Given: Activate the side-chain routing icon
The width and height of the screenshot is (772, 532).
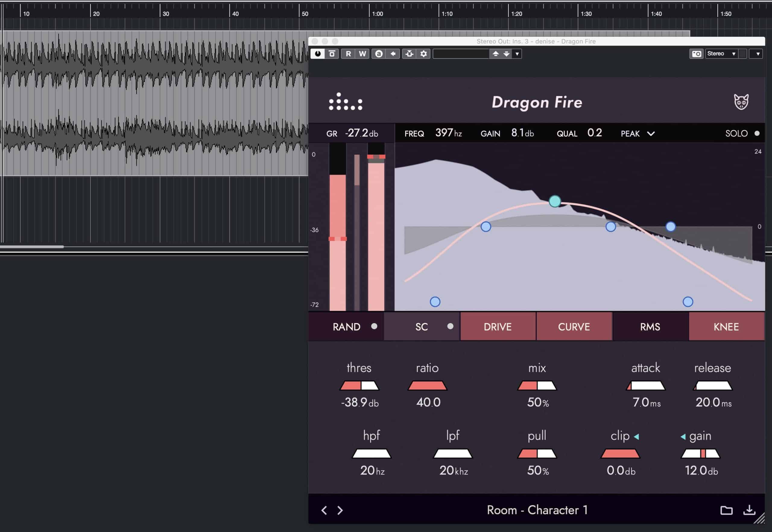Looking at the screenshot, I should (410, 54).
